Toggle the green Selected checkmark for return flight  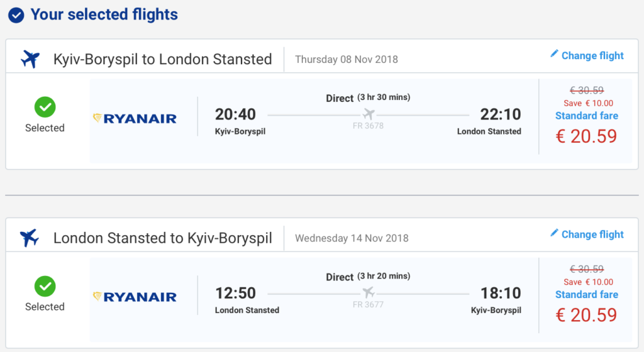click(45, 287)
